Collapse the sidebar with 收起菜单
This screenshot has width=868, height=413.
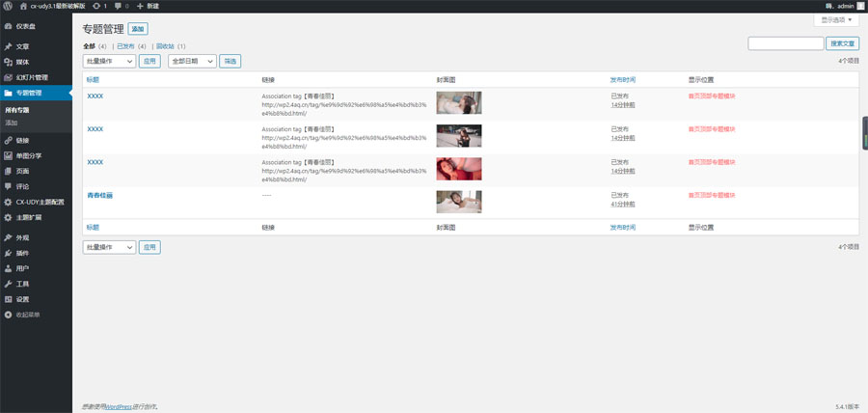tap(22, 315)
